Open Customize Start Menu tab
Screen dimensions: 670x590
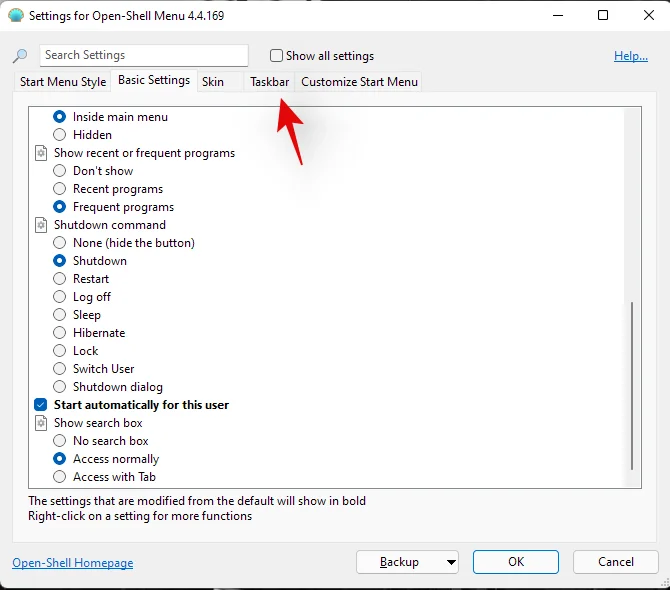pos(359,82)
